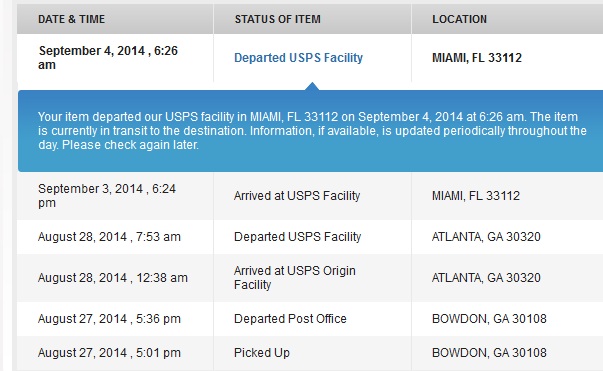Click the blue departure details message
Screen dimensions: 603x371
312,131
